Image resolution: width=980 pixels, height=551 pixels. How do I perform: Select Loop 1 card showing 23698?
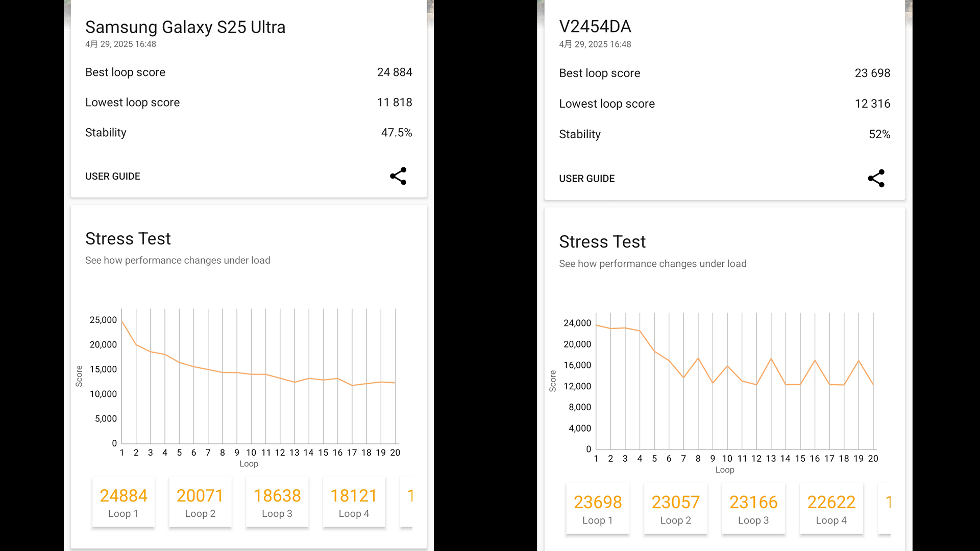(598, 509)
